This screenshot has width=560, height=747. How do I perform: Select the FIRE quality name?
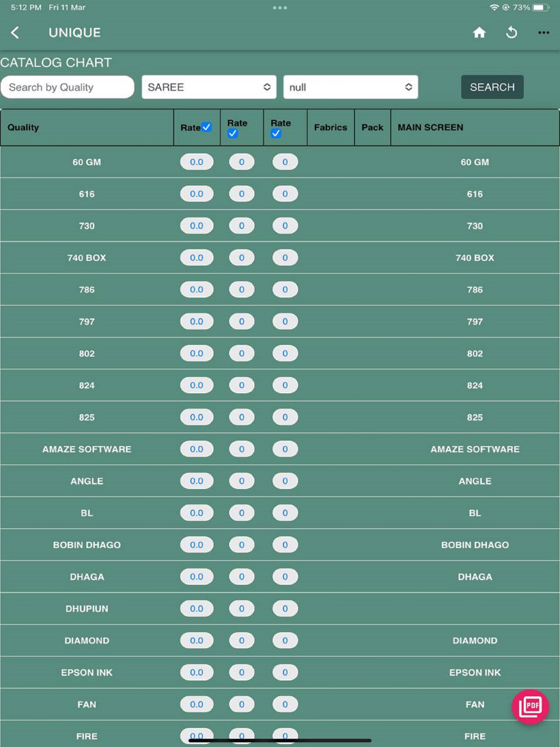(x=87, y=736)
